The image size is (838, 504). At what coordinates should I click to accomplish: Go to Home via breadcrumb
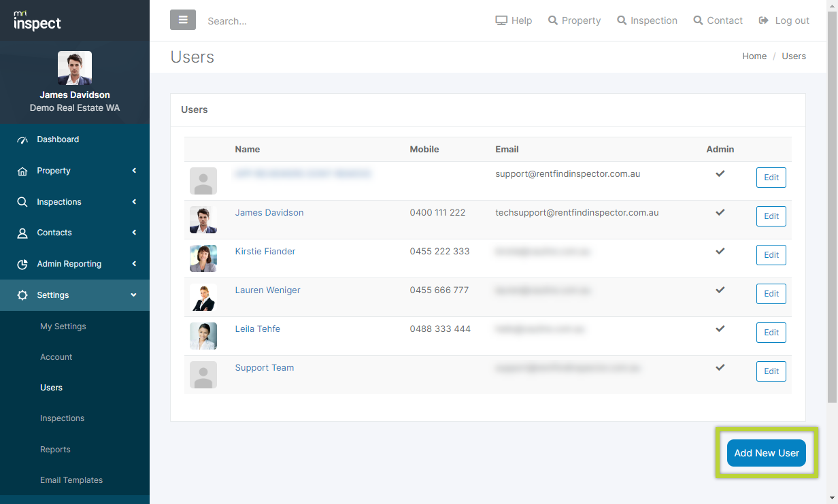point(754,56)
